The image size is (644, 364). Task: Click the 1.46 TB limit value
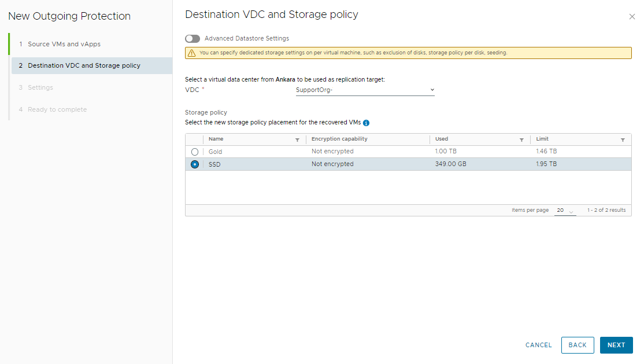[546, 152]
